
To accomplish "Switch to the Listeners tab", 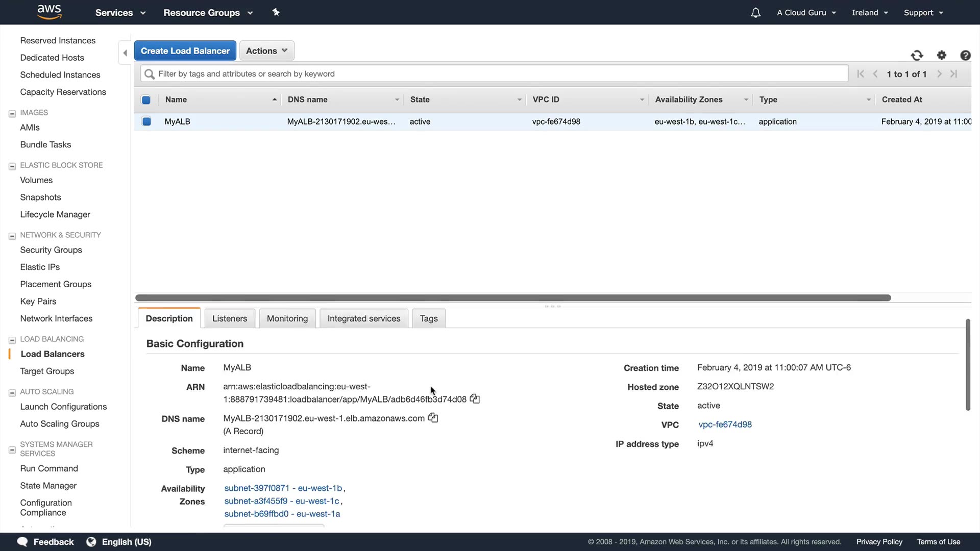I will tap(229, 318).
